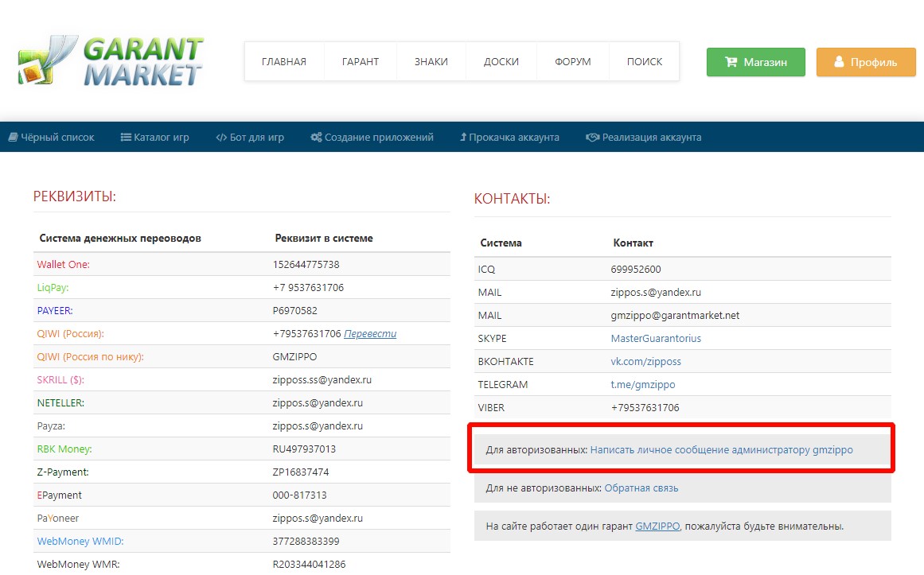Go to the ЗНАКИ section
924x575 pixels.
[x=431, y=61]
